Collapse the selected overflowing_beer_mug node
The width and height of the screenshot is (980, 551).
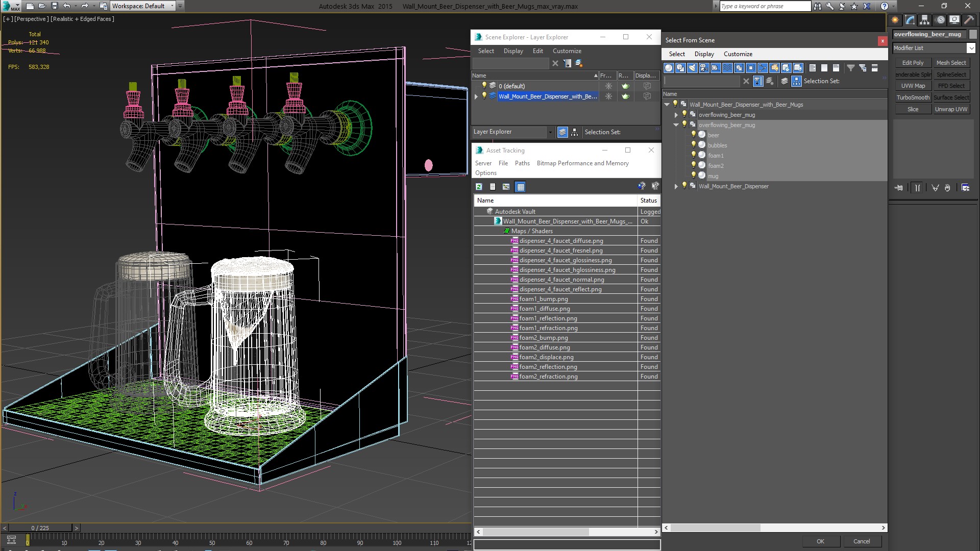[x=676, y=125]
